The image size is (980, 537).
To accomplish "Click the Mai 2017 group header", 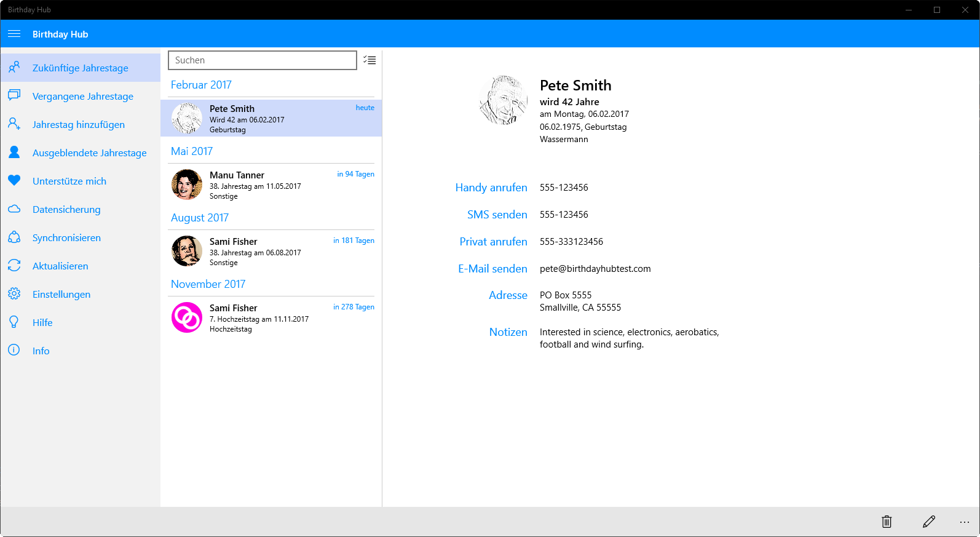I will pyautogui.click(x=192, y=151).
